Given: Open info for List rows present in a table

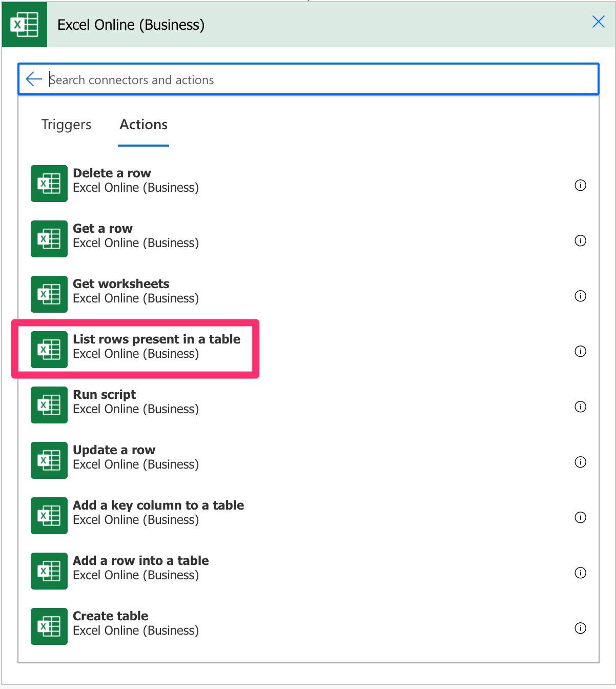Looking at the screenshot, I should [581, 352].
